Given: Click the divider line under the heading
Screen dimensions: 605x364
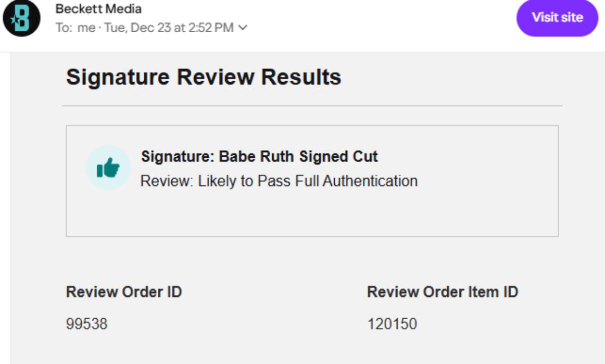Looking at the screenshot, I should (312, 106).
